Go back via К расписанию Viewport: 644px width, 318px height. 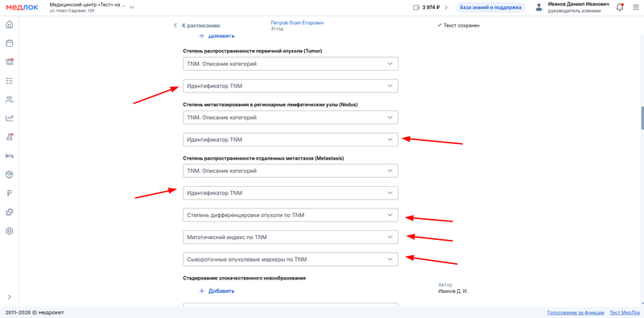pos(196,26)
